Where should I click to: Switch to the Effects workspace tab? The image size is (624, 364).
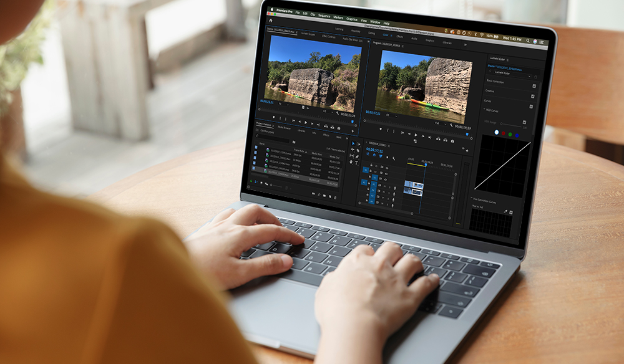(400, 37)
